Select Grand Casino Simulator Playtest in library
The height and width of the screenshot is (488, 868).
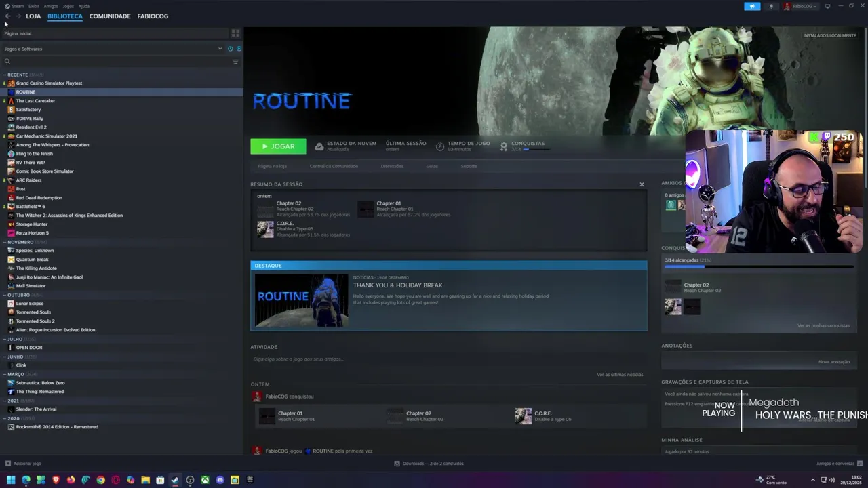(49, 83)
